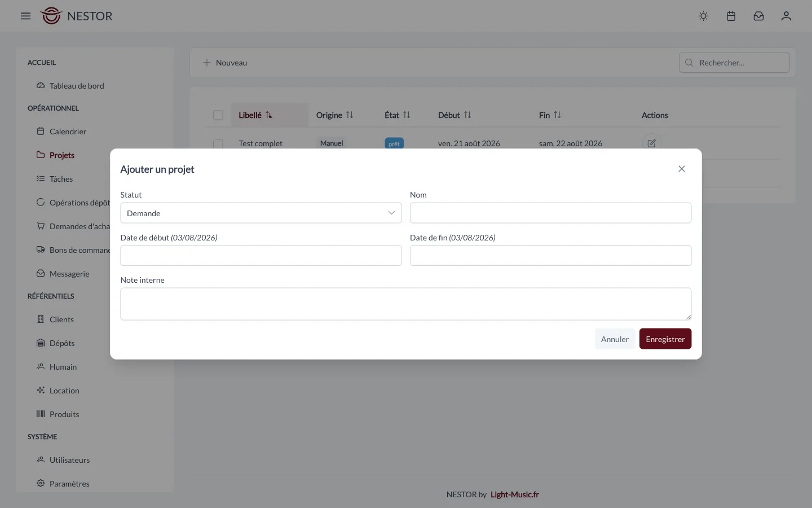Focus the Date de fin field
Image resolution: width=812 pixels, height=508 pixels.
point(550,255)
